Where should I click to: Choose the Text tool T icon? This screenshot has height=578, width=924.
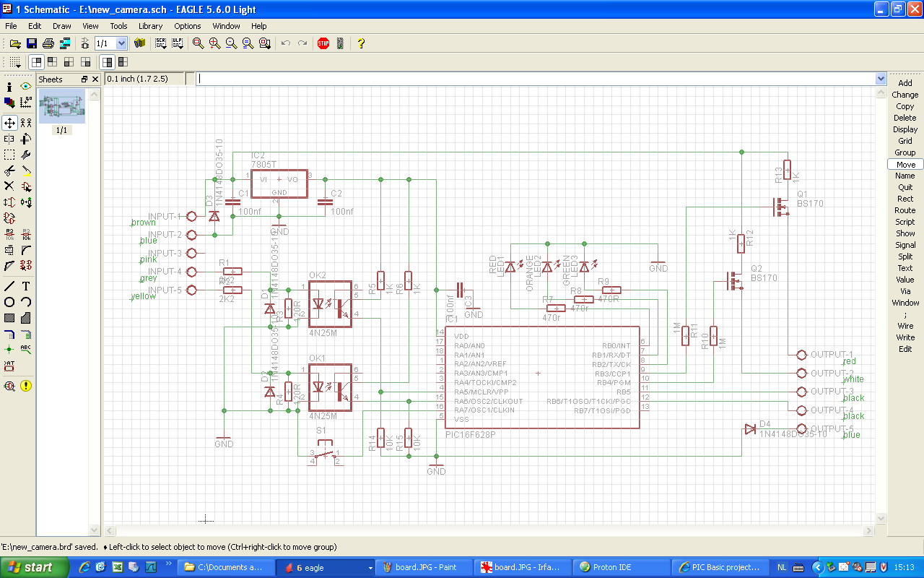[x=26, y=286]
